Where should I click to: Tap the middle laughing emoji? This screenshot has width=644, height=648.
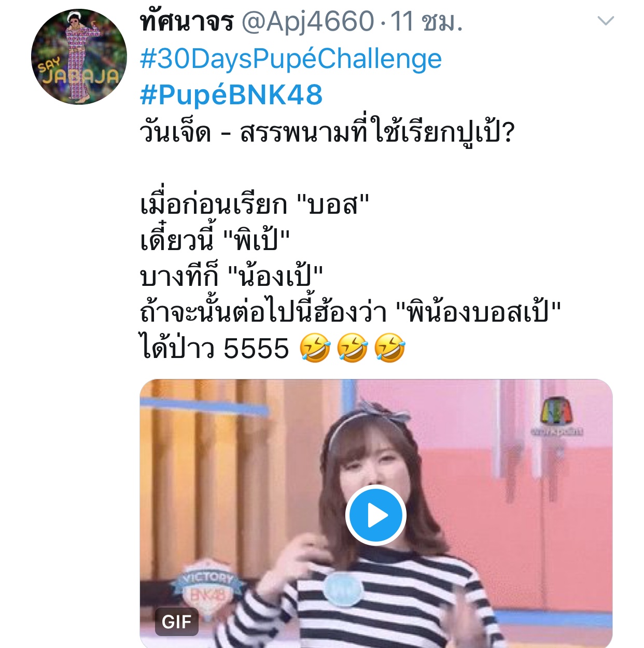[353, 348]
